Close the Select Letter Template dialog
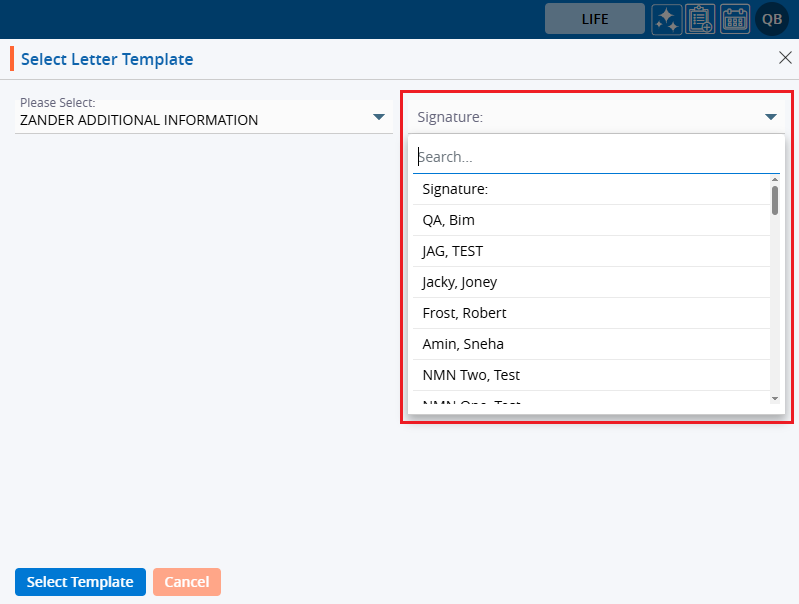Image resolution: width=799 pixels, height=604 pixels. [x=785, y=58]
